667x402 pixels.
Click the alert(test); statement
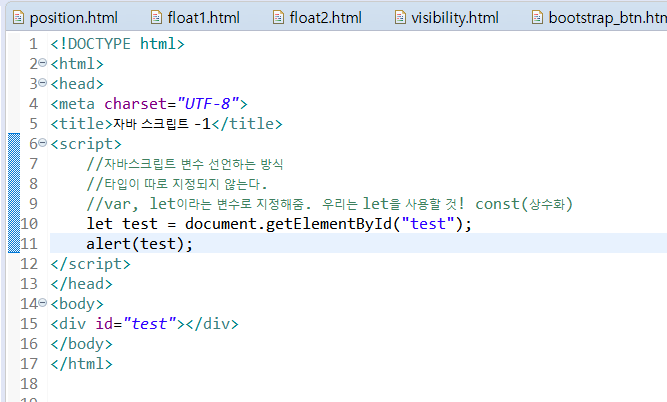point(140,244)
